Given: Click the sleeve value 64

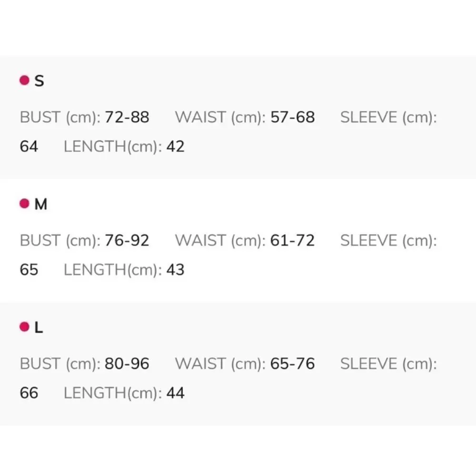Looking at the screenshot, I should [29, 147].
